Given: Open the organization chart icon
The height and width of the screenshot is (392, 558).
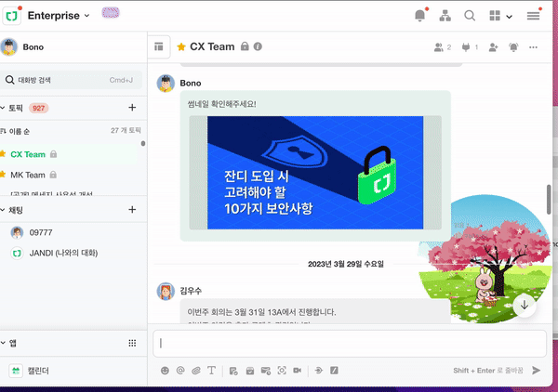Looking at the screenshot, I should click(445, 16).
